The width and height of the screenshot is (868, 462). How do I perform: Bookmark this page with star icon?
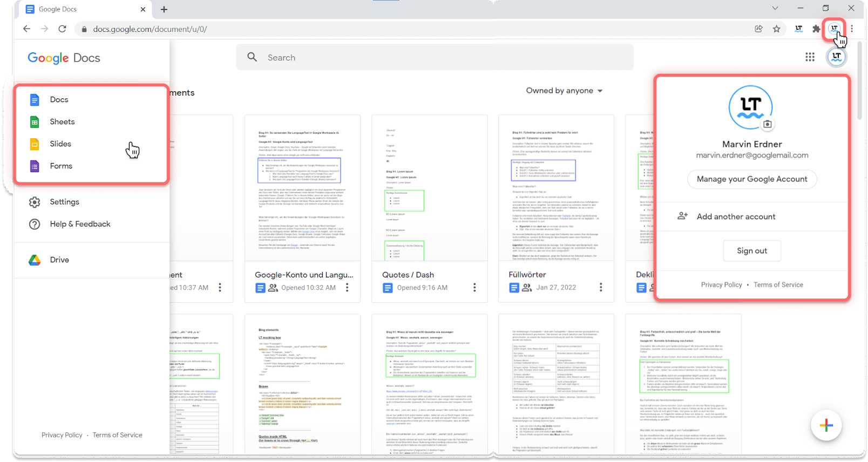[776, 29]
